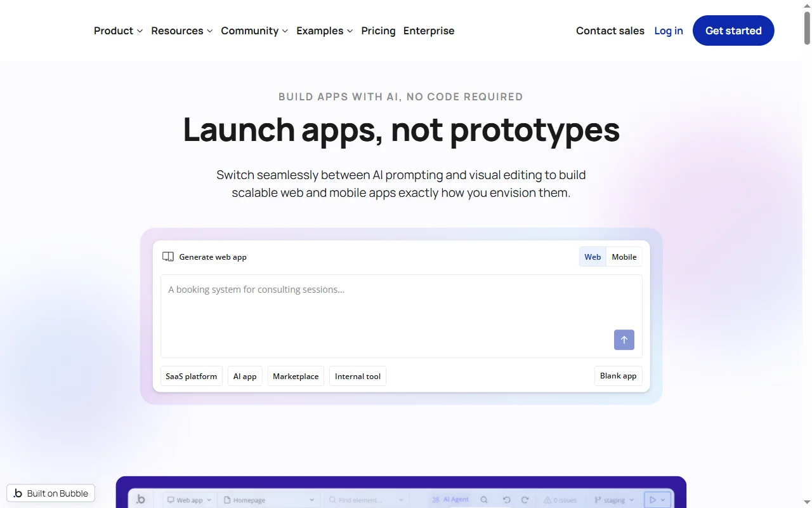This screenshot has height=508, width=812.
Task: Click the 0 issues indicator in preview
Action: click(560, 500)
